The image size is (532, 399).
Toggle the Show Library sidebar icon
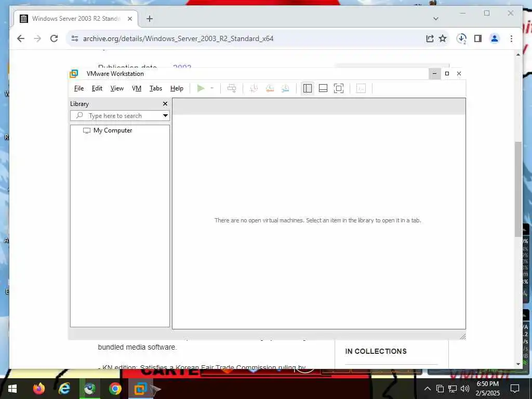tap(308, 88)
